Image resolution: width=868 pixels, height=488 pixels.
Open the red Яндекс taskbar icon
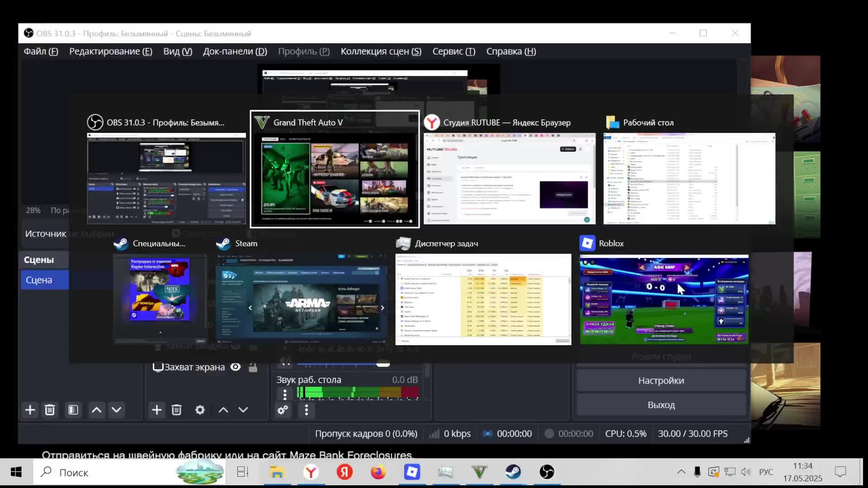click(344, 472)
